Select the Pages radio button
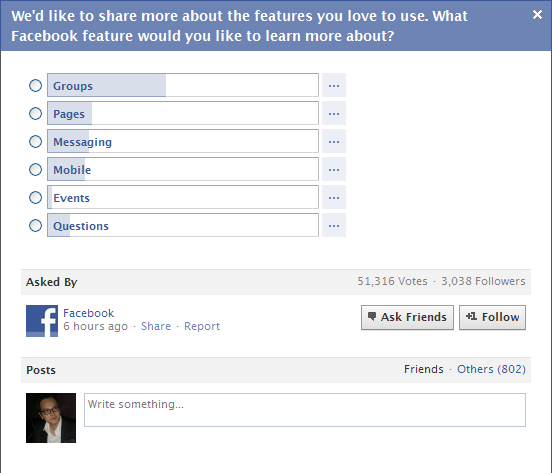This screenshot has width=552, height=473. click(x=35, y=113)
